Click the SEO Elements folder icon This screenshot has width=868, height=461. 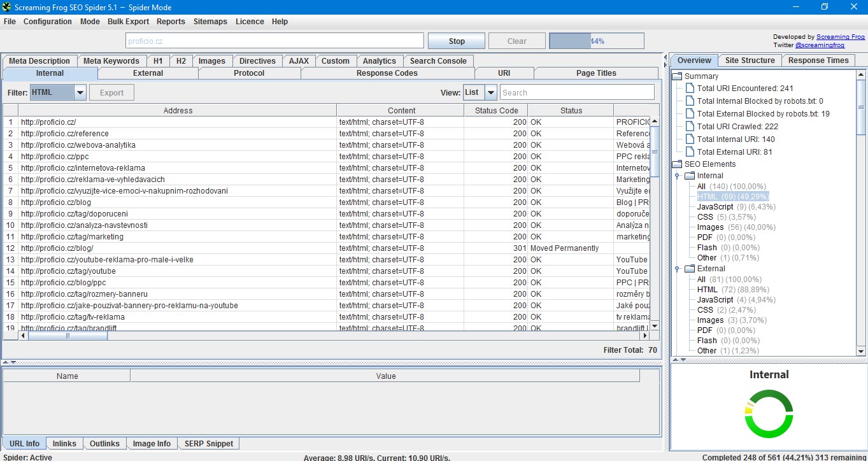click(x=678, y=164)
